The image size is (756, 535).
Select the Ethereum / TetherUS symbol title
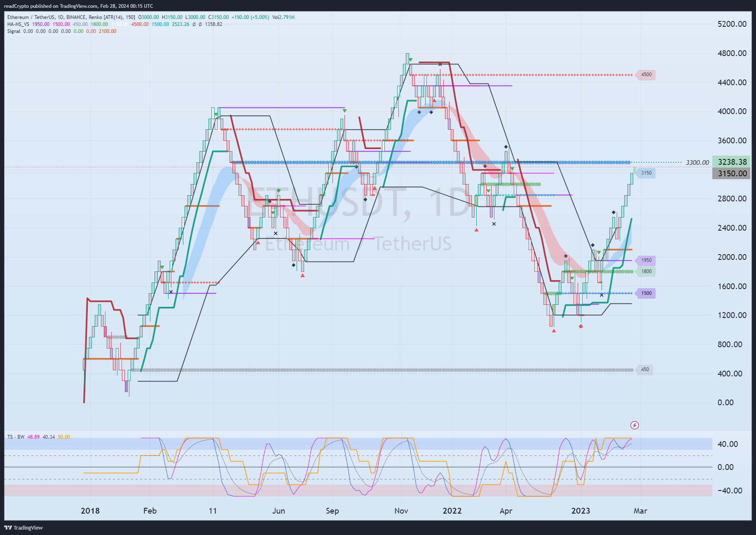[x=31, y=17]
